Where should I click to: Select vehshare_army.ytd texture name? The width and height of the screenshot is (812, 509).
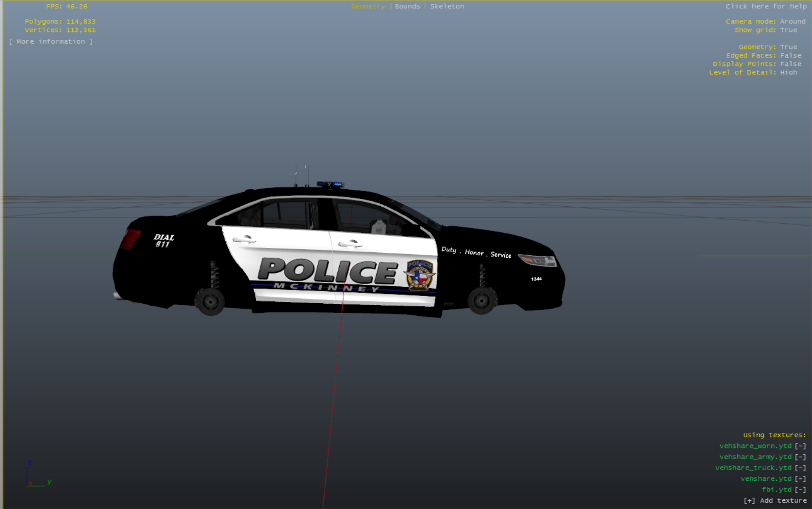755,457
